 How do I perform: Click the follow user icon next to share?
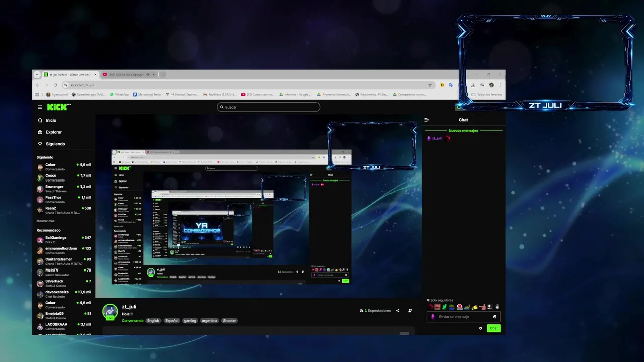pyautogui.click(x=410, y=311)
